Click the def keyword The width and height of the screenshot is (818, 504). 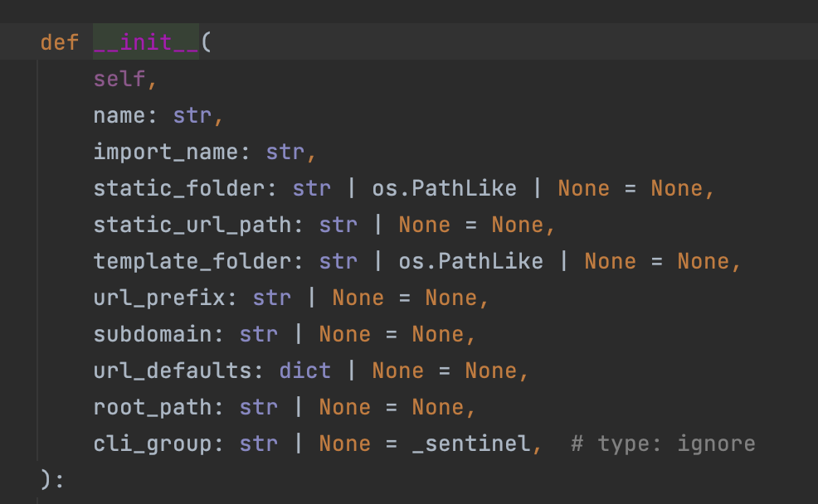click(60, 42)
